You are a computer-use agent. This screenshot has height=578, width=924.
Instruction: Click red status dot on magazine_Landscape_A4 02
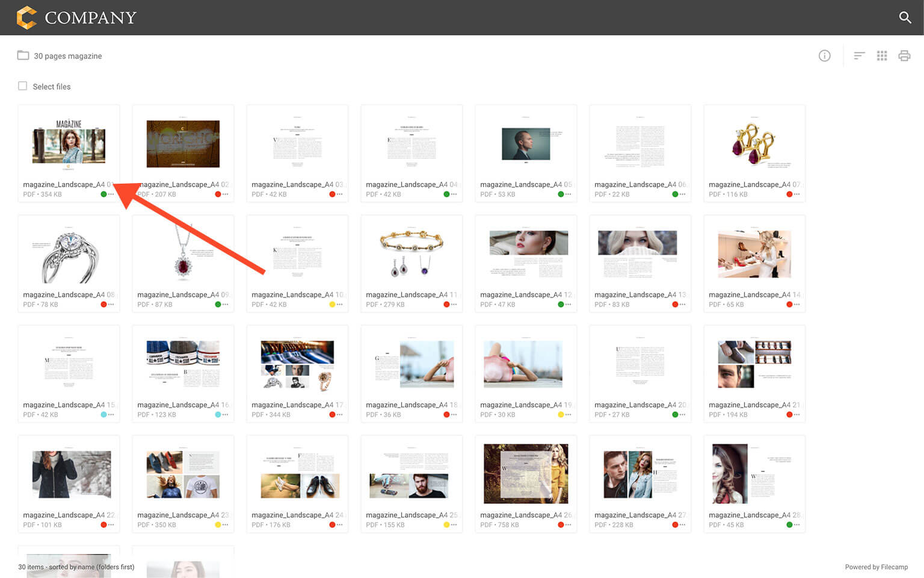pyautogui.click(x=218, y=194)
